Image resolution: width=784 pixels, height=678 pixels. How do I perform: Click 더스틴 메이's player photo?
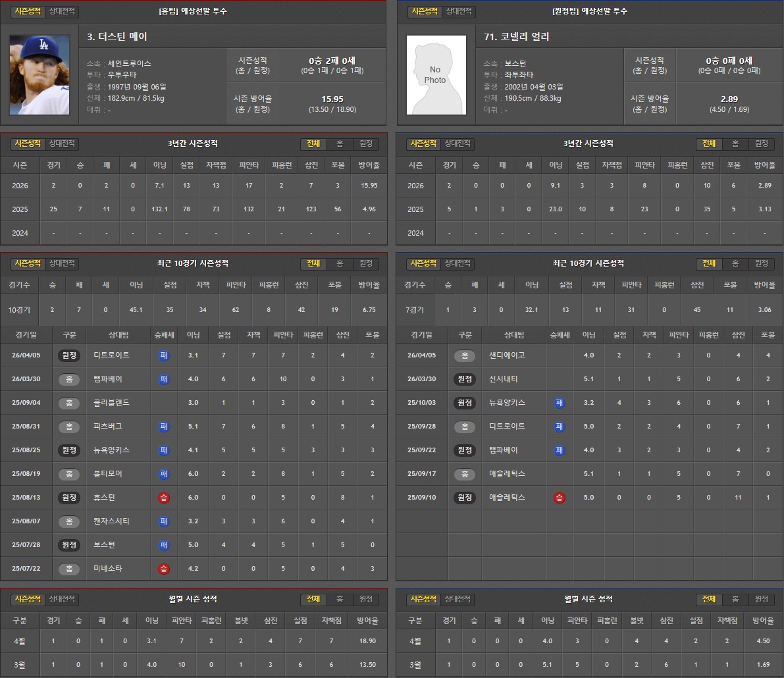pyautogui.click(x=39, y=75)
